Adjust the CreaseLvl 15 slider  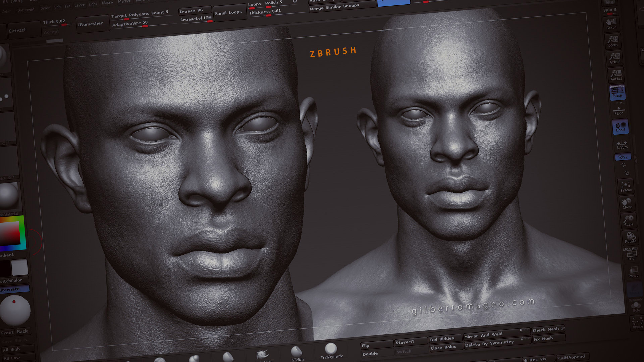tap(196, 19)
